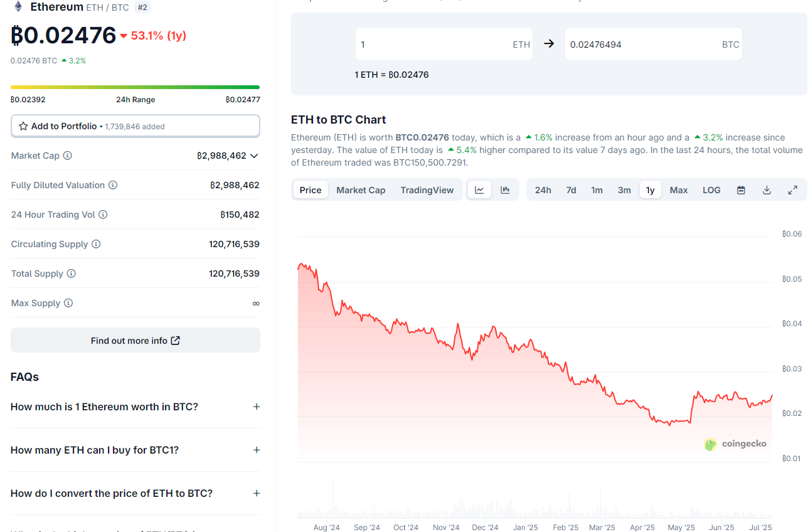Screen dimensions: 811x532
Task: Open the Market Cap info tooltip icon
Action: click(x=68, y=156)
